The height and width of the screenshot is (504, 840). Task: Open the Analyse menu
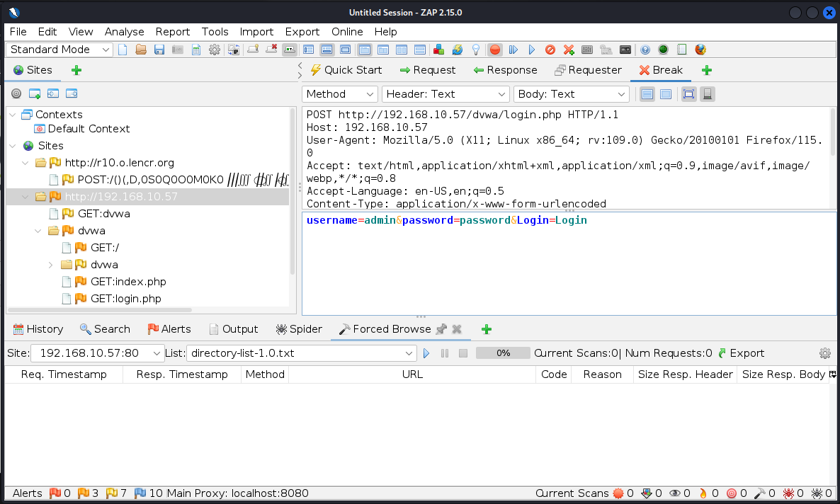(x=124, y=32)
